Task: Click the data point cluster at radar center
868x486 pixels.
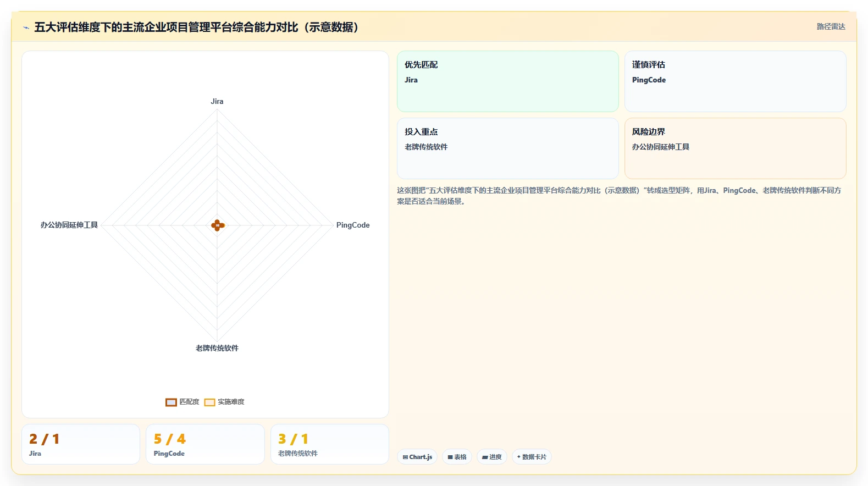Action: point(218,225)
